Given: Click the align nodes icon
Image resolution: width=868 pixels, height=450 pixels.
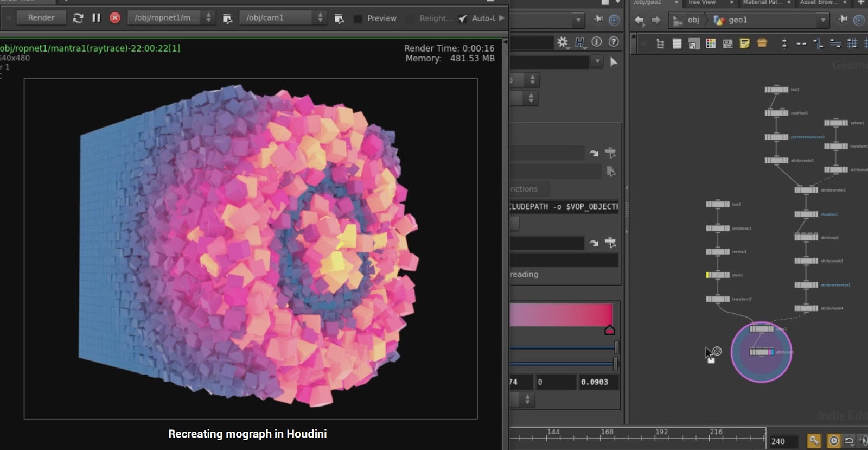Looking at the screenshot, I should click(818, 43).
